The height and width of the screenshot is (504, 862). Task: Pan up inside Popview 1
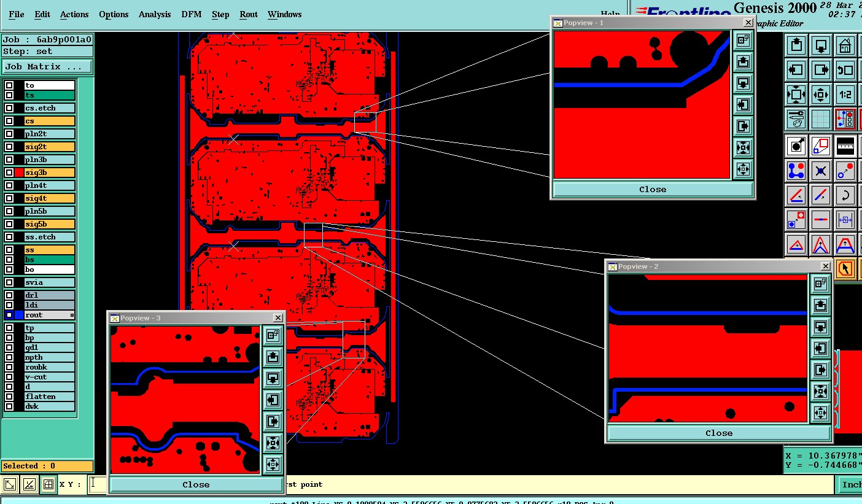pos(743,62)
